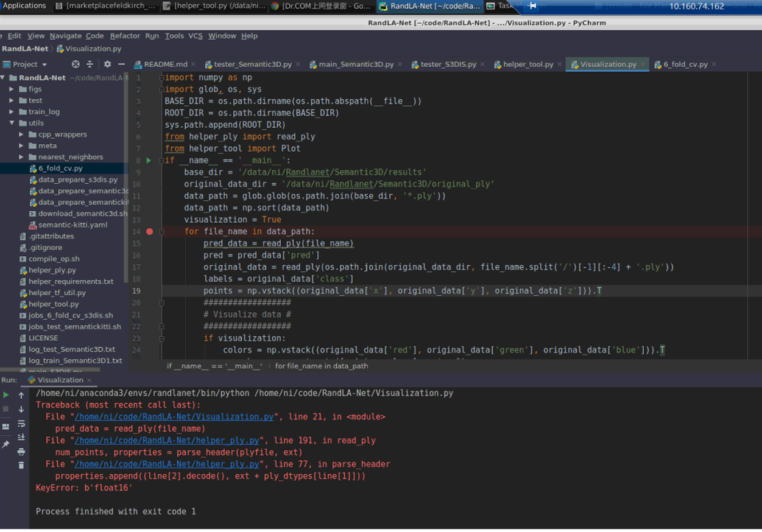Click scroll to end of console icon
This screenshot has width=762, height=532.
[21, 437]
